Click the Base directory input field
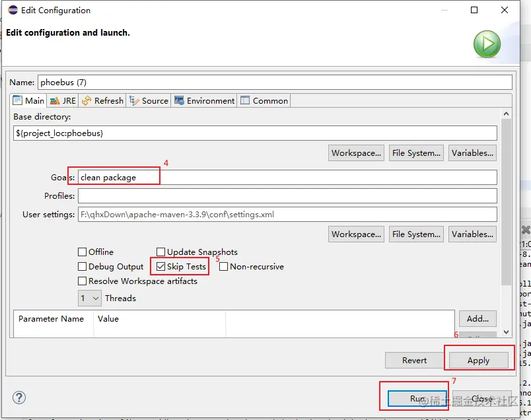 click(x=256, y=133)
